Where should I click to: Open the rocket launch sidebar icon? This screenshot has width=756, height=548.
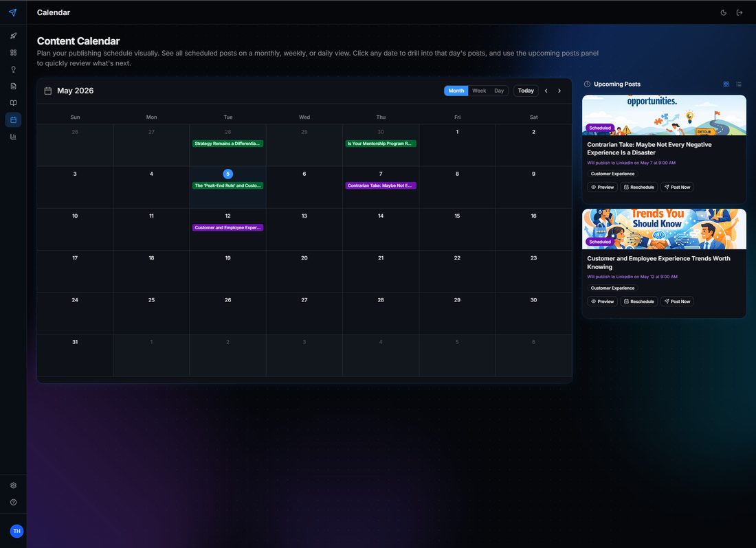click(x=14, y=36)
